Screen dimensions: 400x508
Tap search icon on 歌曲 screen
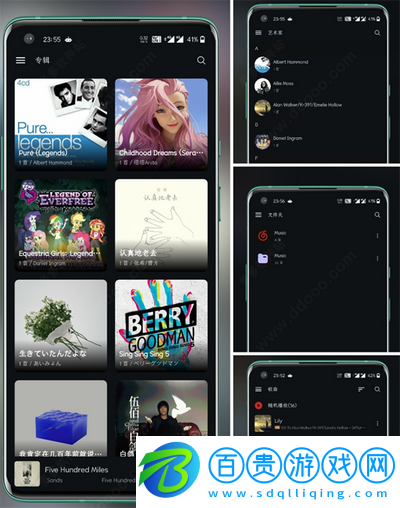click(377, 389)
